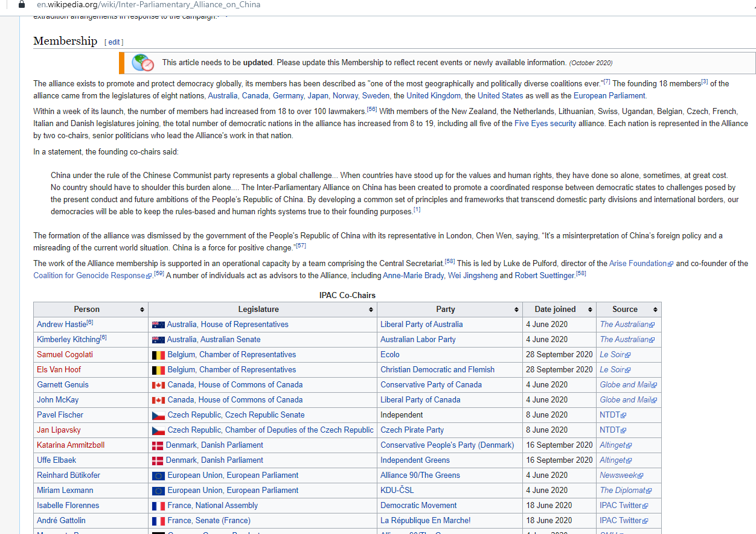
Task: Click the external-link icon beside NTDT in Pavel Fischer's row
Action: [624, 415]
